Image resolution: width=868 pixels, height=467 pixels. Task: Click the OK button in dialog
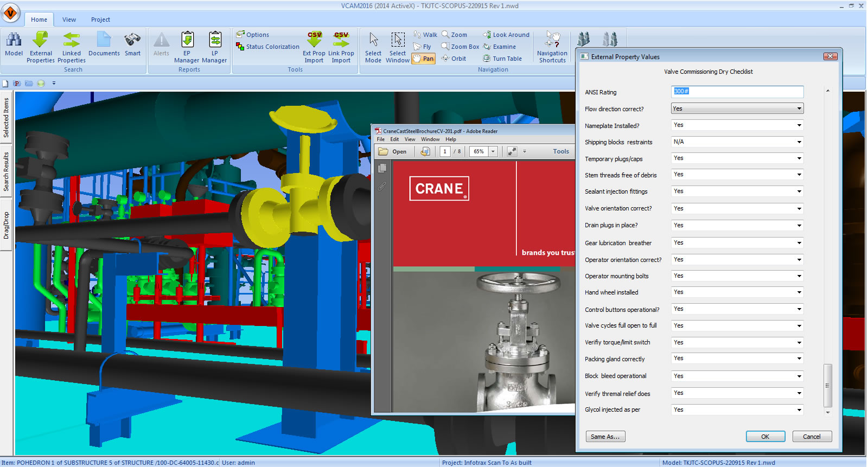[x=765, y=437]
